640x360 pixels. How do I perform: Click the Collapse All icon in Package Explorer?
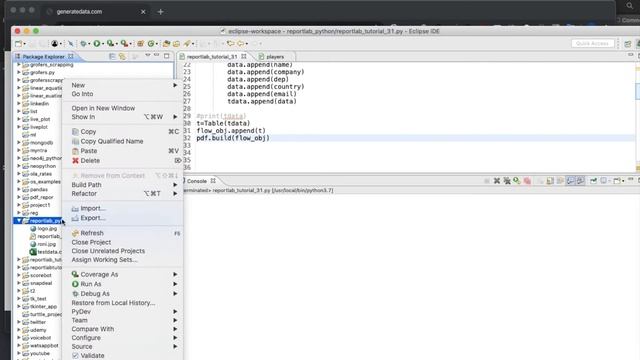pos(112,56)
